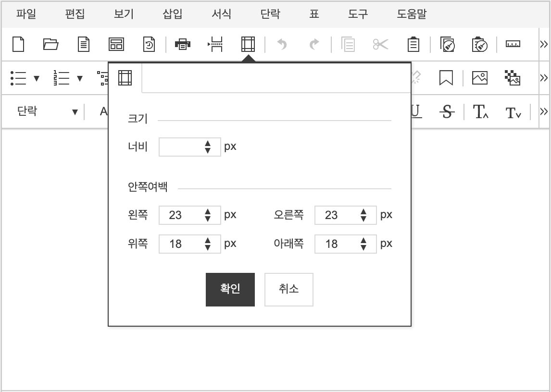The width and height of the screenshot is (551, 392).
Task: Click the 취소 button to cancel
Action: [x=288, y=289]
